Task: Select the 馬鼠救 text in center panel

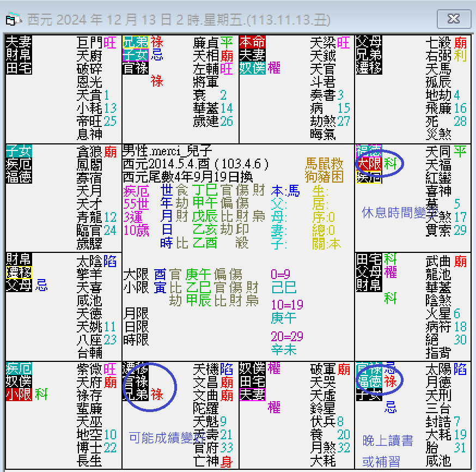Action: 324,164
